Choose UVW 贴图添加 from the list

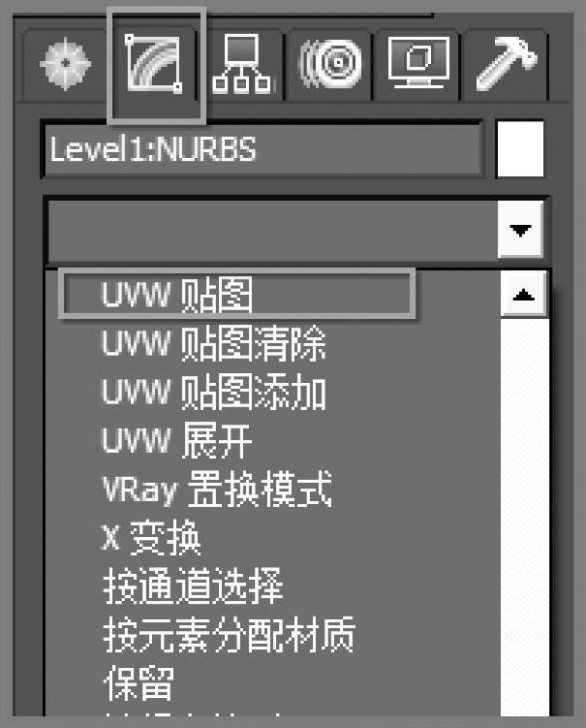213,393
